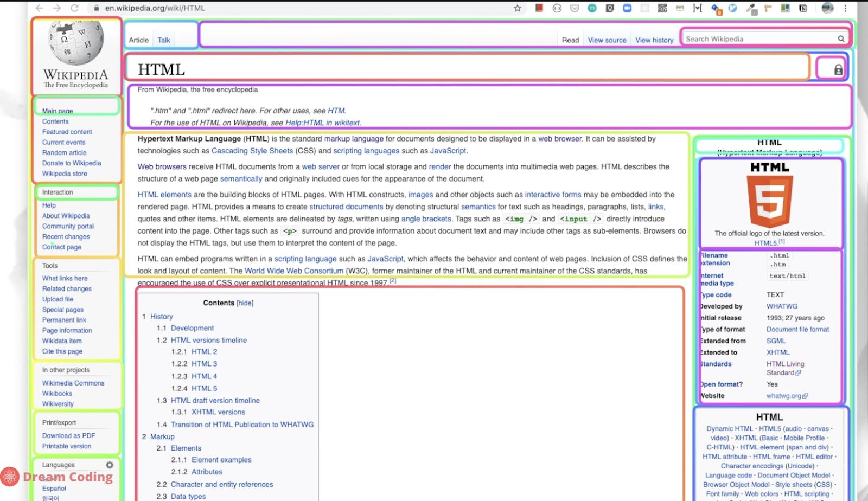This screenshot has width=868, height=501.
Task: Open the Cascading Style Sheets link
Action: 252,151
